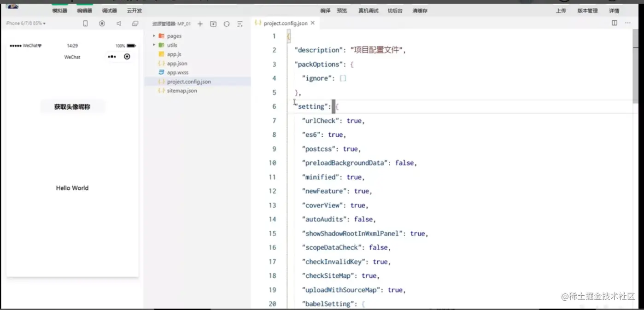Click line number 10 in gutter

coord(272,163)
